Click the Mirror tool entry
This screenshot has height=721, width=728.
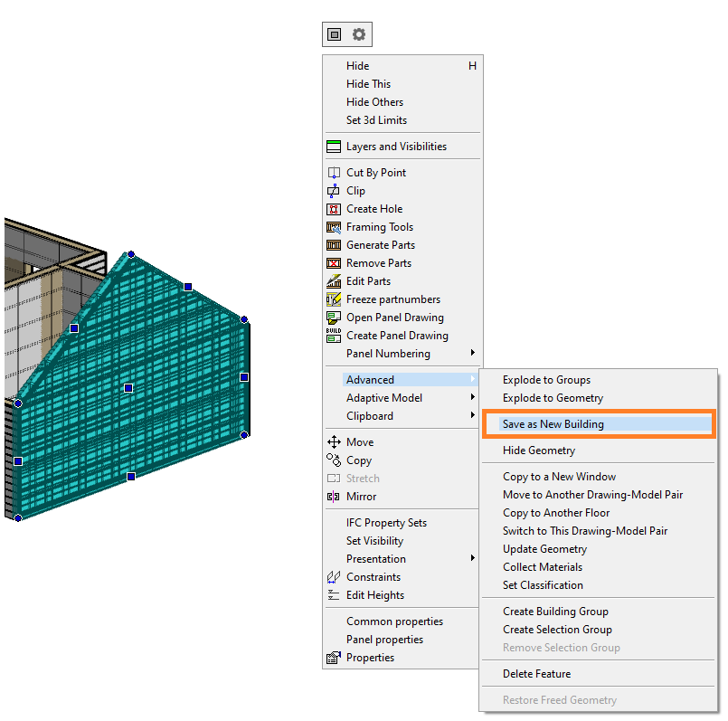point(361,497)
